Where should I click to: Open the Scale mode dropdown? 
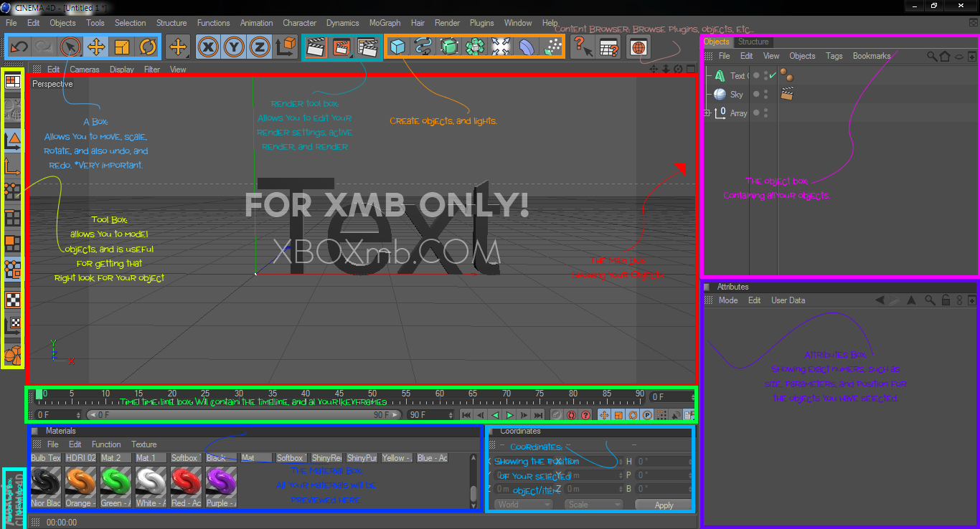(x=593, y=505)
